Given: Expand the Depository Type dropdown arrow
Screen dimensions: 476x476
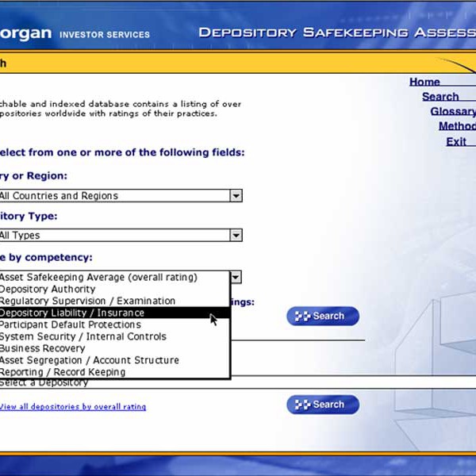Looking at the screenshot, I should [x=236, y=236].
